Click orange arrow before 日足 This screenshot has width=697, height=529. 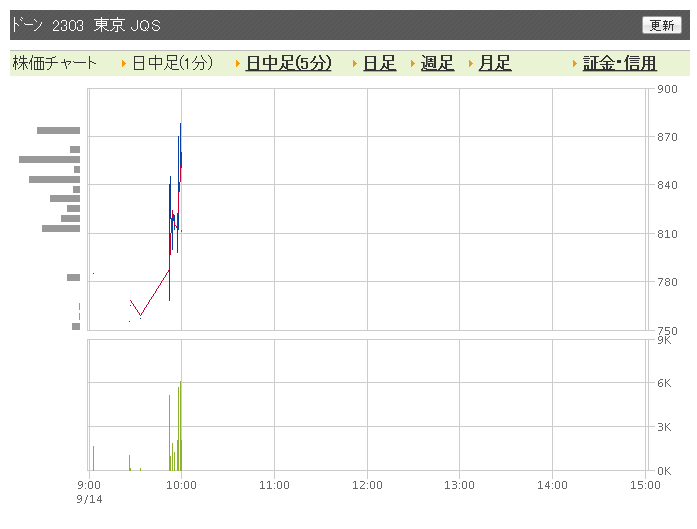click(x=355, y=64)
